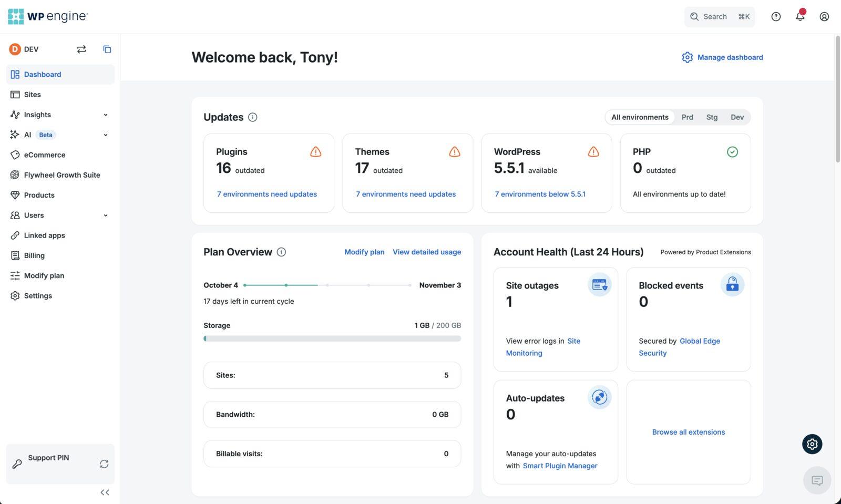Click the Auto-updates card icon
This screenshot has width=841, height=504.
(599, 397)
